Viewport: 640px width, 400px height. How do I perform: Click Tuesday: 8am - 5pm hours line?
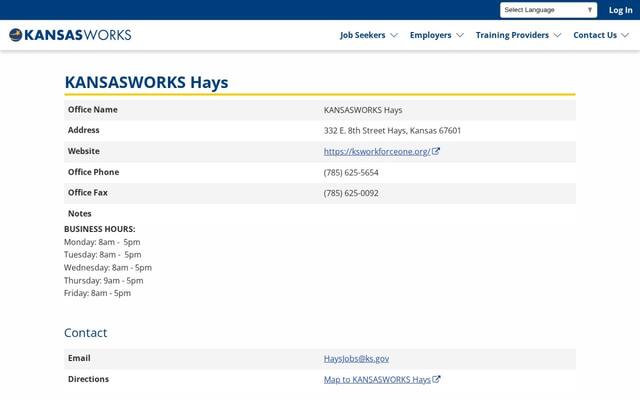(x=103, y=255)
